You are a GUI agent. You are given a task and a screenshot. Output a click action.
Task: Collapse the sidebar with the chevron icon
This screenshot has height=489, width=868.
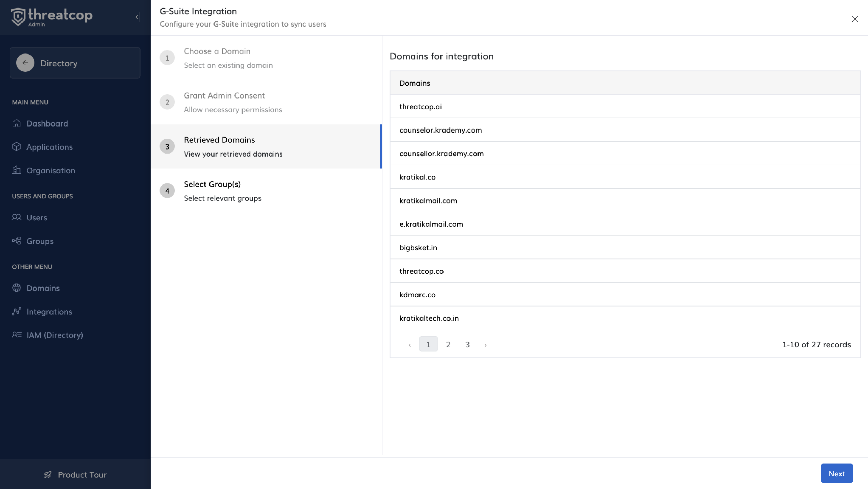click(138, 17)
